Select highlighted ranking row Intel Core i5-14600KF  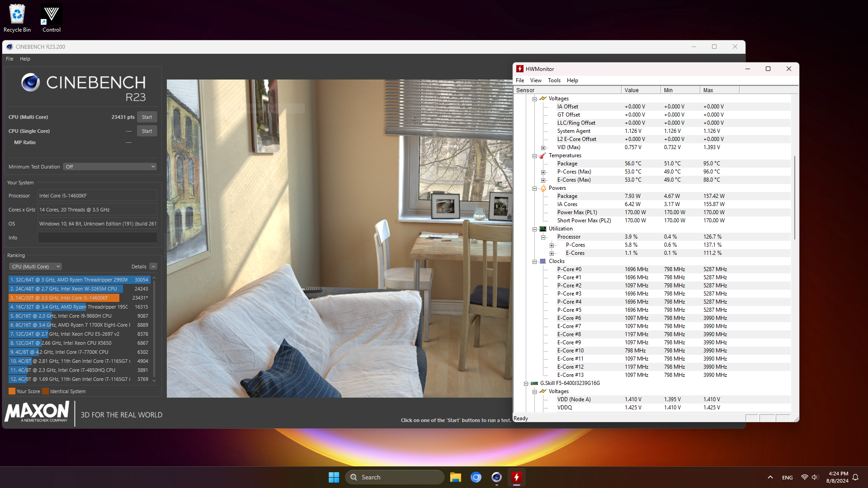click(79, 298)
